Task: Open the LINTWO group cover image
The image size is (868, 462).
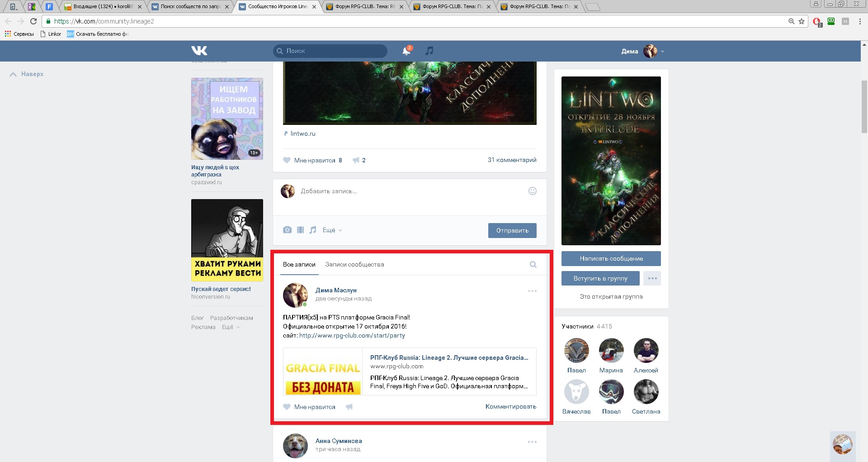Action: coord(611,161)
